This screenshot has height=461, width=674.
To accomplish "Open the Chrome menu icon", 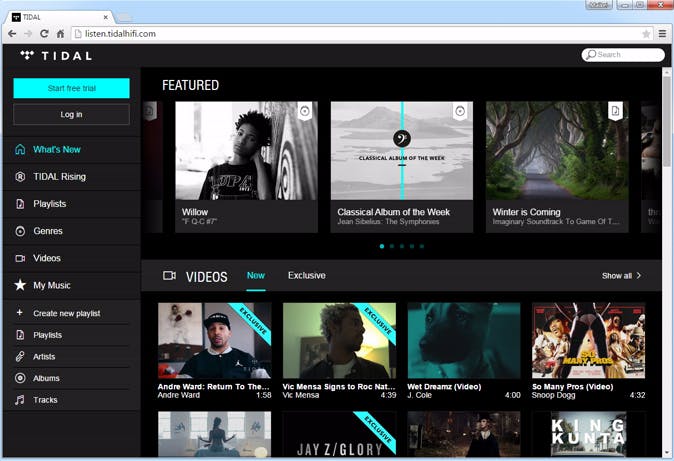I will (662, 34).
